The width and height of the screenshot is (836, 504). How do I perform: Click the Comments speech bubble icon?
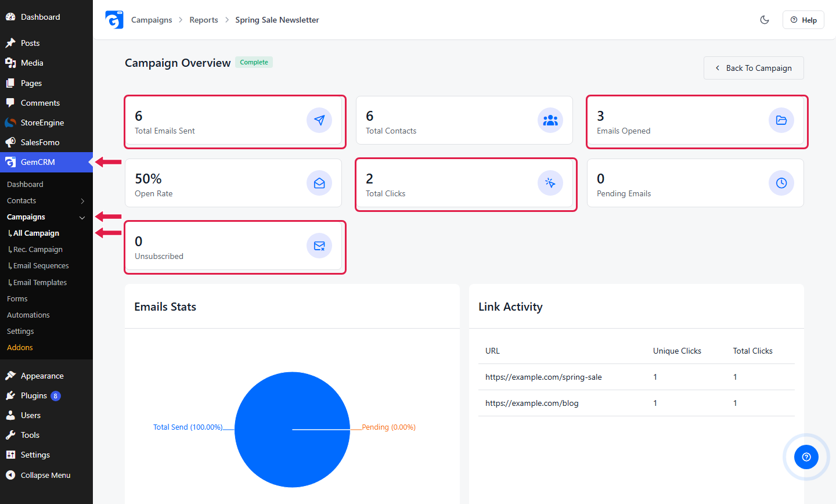(10, 103)
